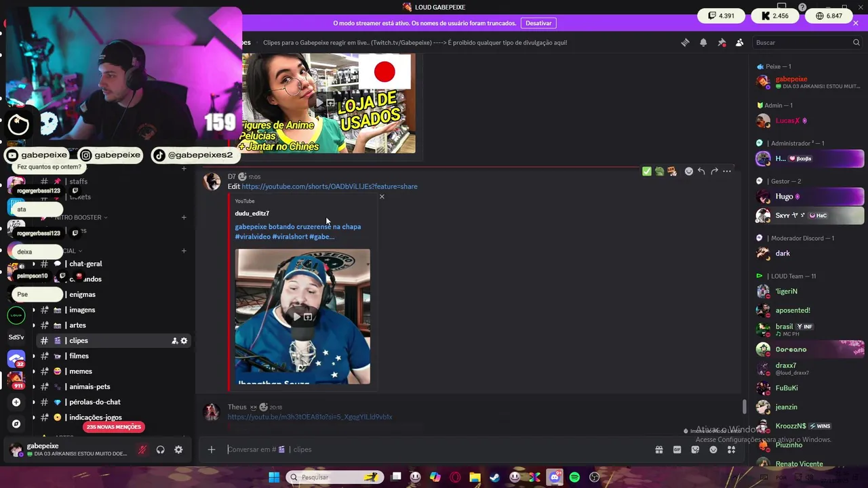This screenshot has height=488, width=868.
Task: Open Theus's youtu.be link
Action: 310,417
